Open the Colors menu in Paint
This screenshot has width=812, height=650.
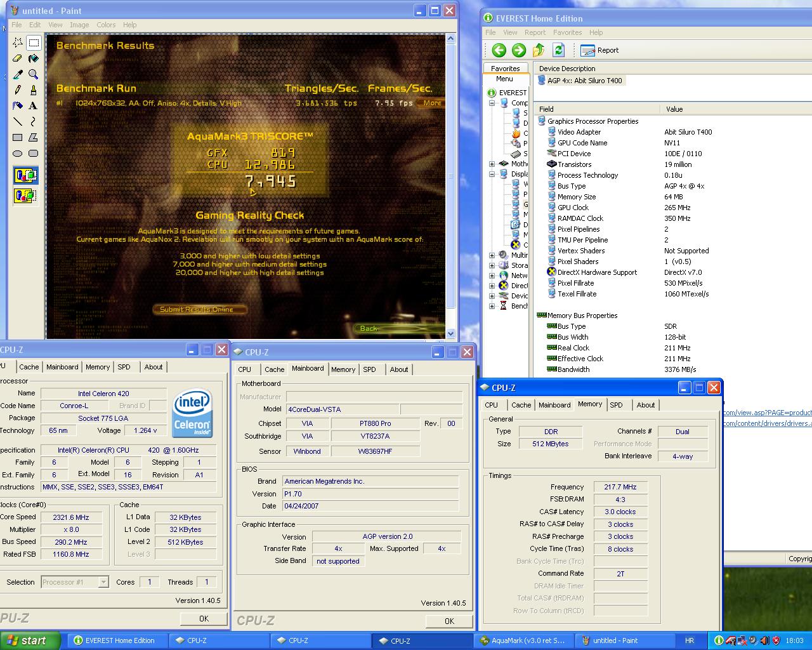tap(106, 25)
